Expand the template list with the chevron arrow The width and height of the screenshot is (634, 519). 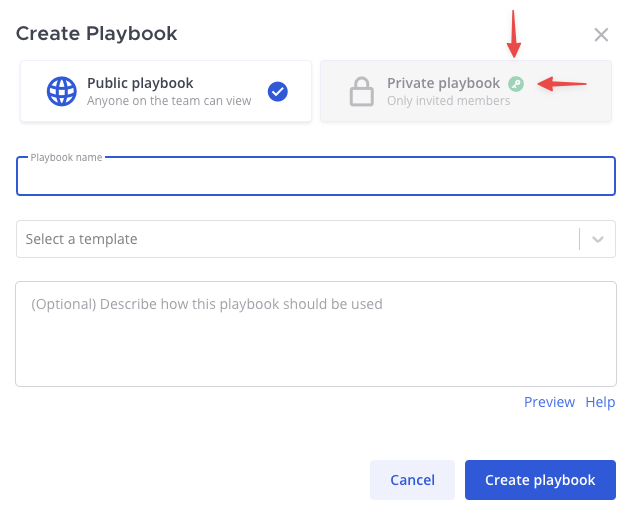coord(598,239)
